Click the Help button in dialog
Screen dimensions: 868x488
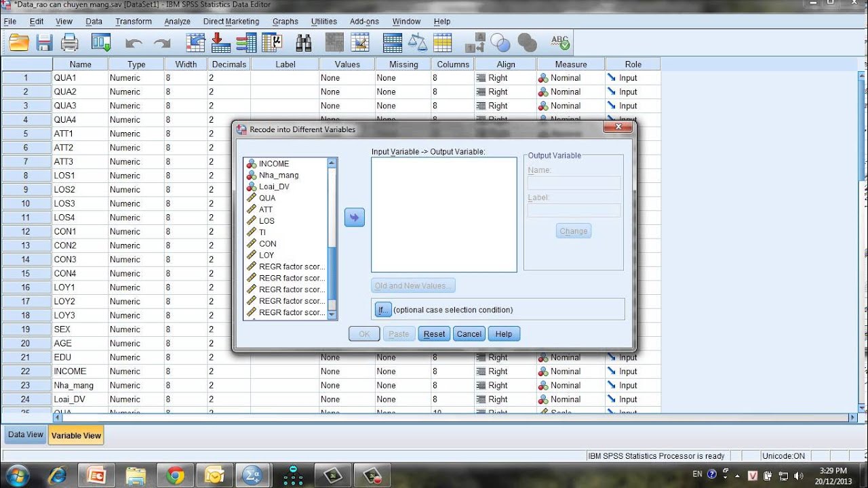(x=504, y=333)
